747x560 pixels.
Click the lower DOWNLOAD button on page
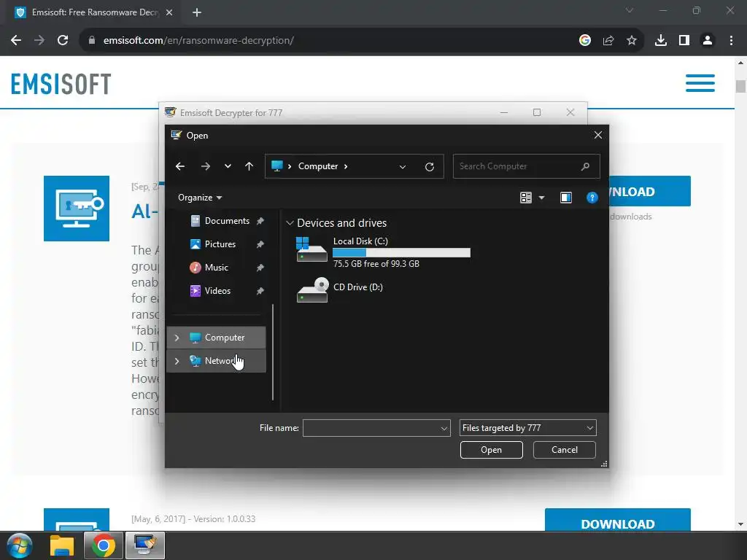click(617, 520)
